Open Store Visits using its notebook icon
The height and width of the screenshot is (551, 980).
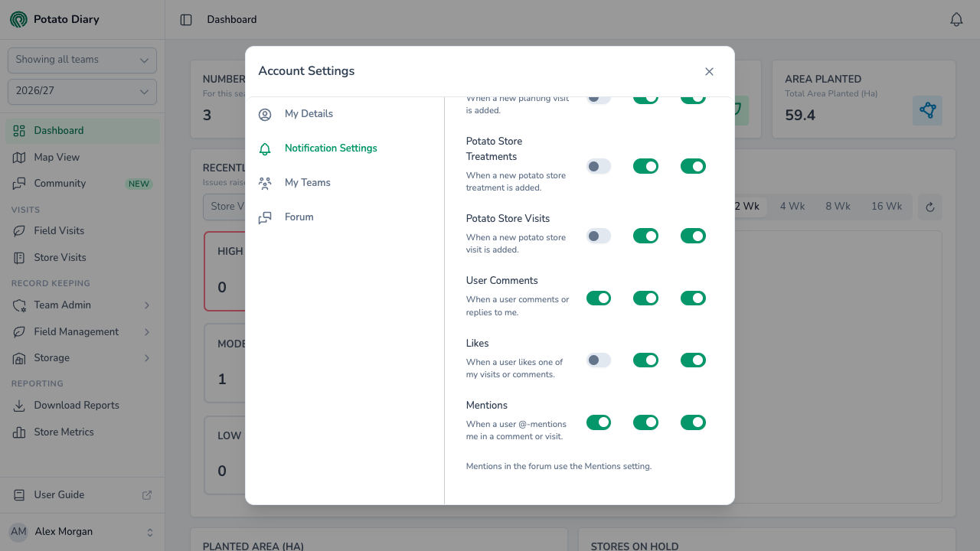pyautogui.click(x=19, y=257)
